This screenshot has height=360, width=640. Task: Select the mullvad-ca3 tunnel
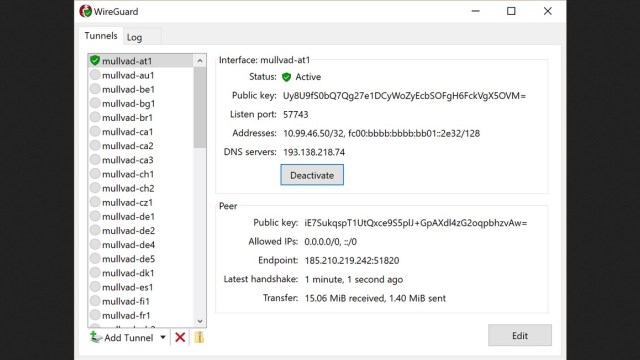pyautogui.click(x=141, y=160)
